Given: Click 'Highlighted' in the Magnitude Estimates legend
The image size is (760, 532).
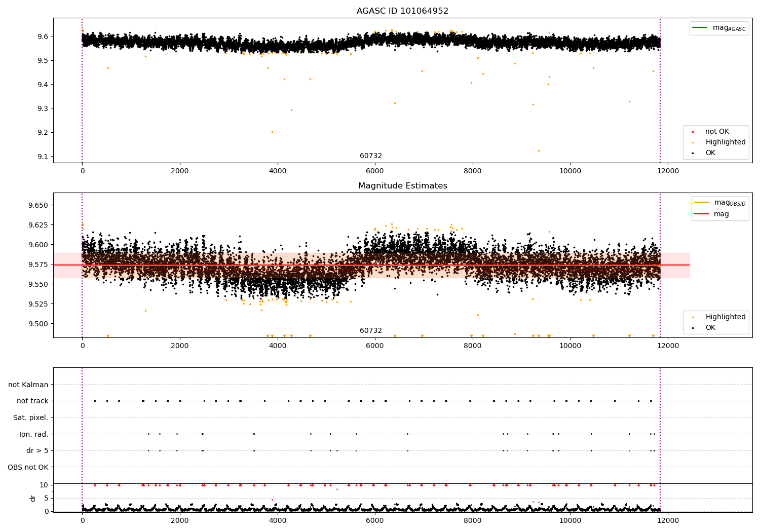Looking at the screenshot, I should [726, 317].
